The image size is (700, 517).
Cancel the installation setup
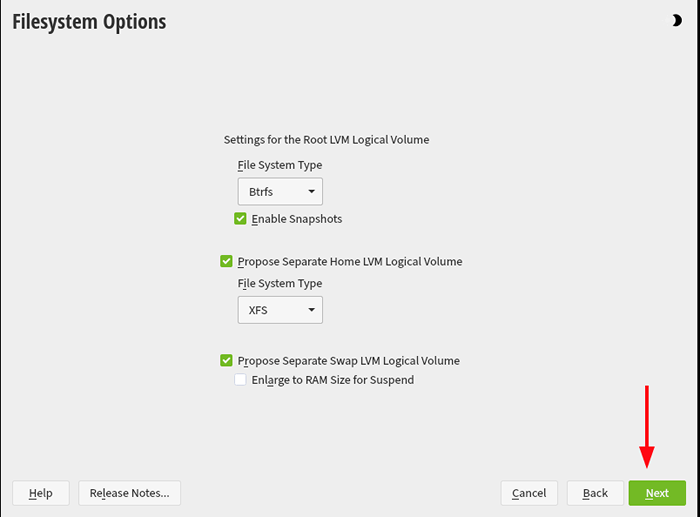tap(529, 493)
